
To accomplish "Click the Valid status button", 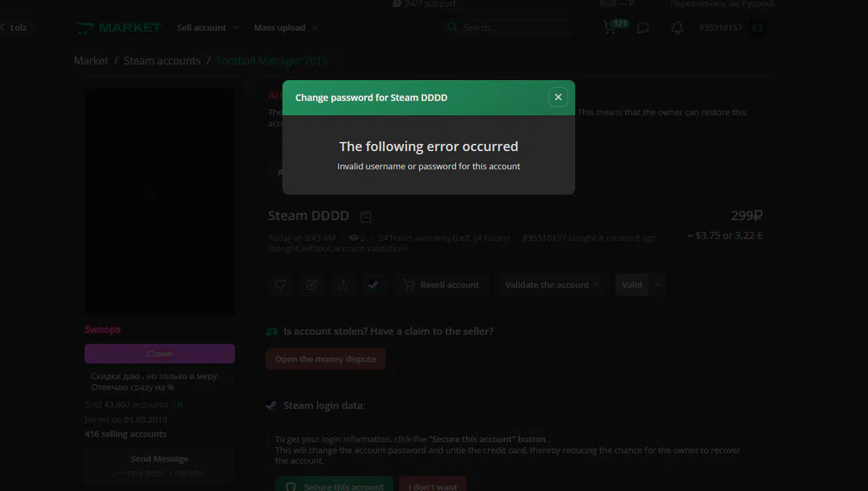I will coord(631,285).
